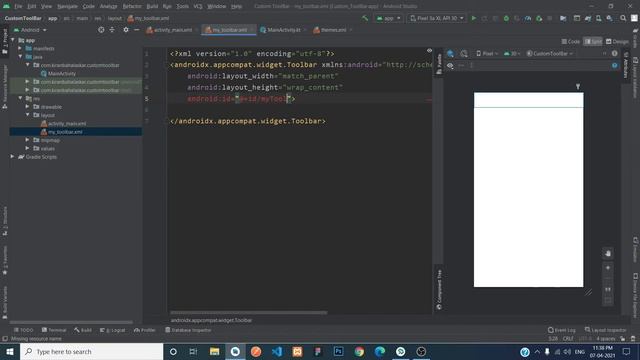Open the File menu

[18, 7]
